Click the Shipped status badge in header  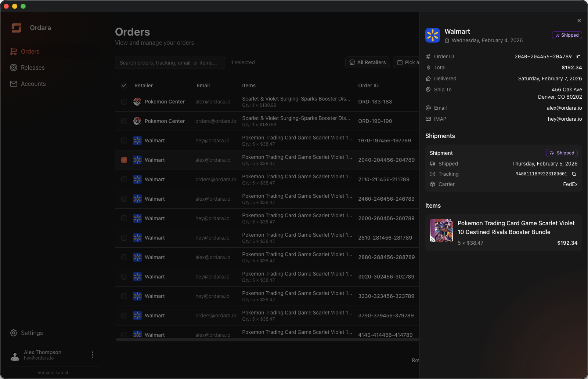click(567, 35)
